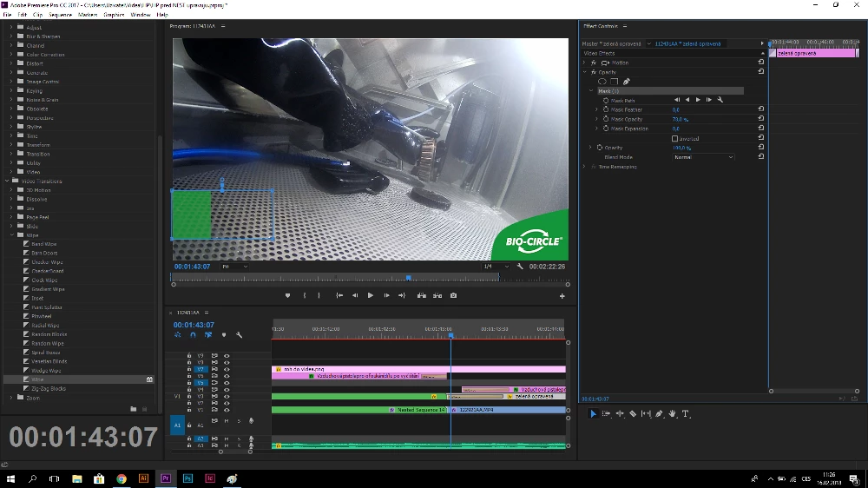Select the 122921AA.MP4 clip in Timeline
This screenshot has height=488, width=868.
click(508, 410)
